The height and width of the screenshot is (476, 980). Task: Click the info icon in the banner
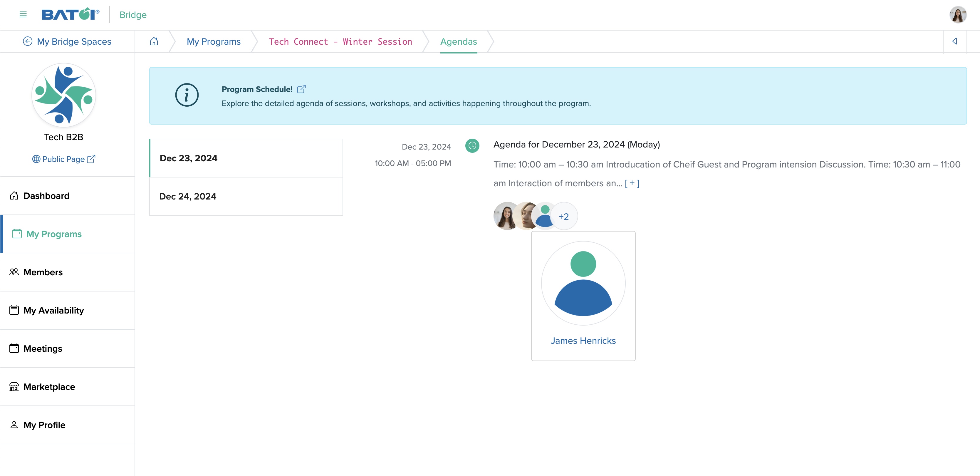coord(187,95)
